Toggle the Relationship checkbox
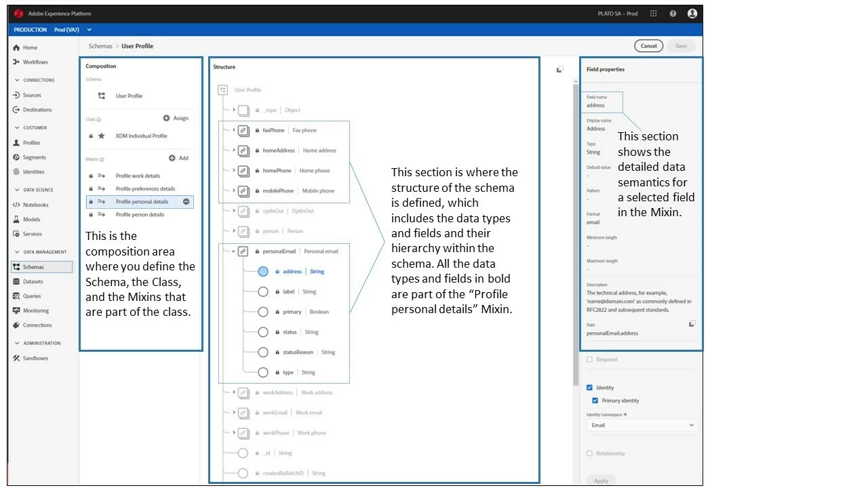 point(589,453)
